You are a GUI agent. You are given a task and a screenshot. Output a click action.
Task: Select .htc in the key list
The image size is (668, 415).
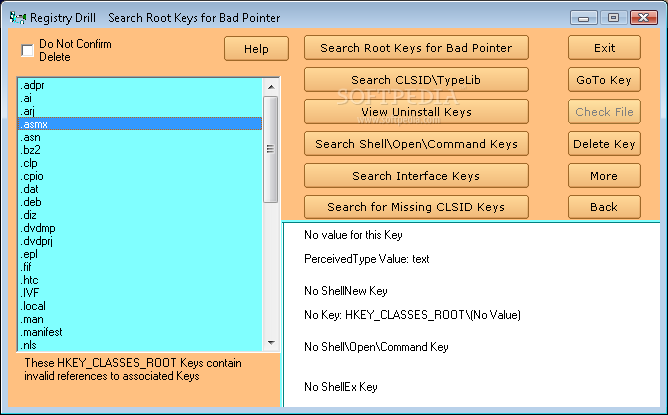[140, 280]
